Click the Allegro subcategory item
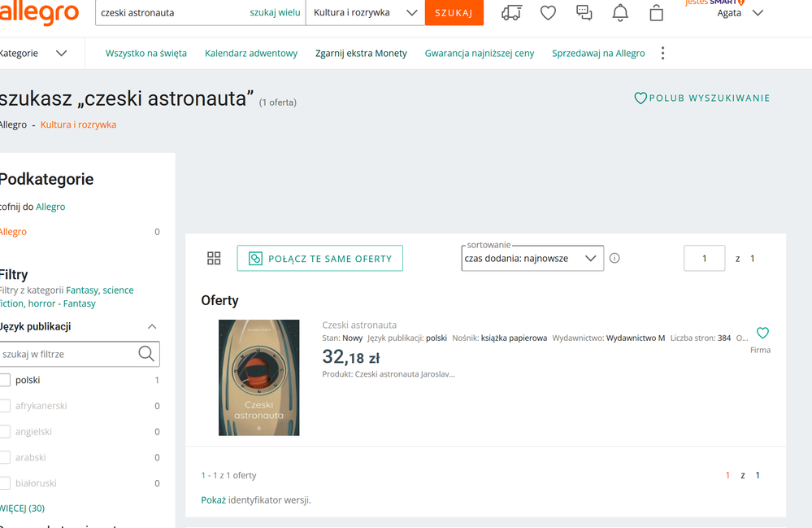Viewport: 812px width, 528px height. click(14, 232)
